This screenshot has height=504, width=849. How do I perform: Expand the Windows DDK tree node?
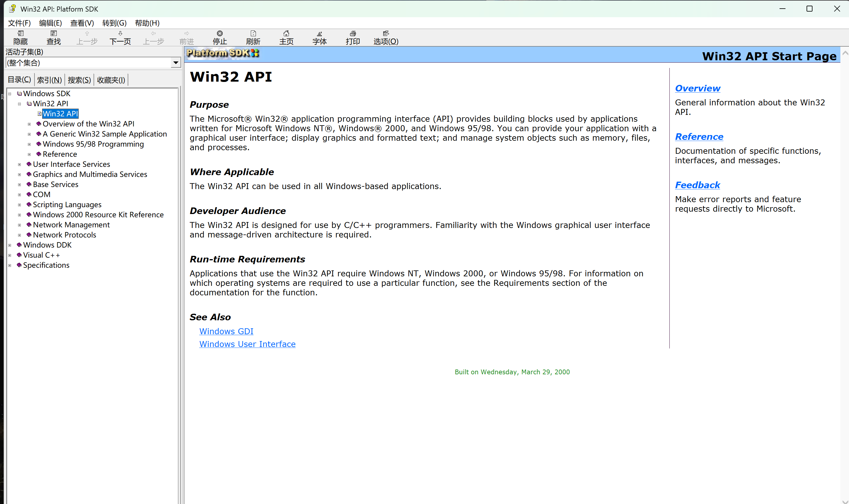pyautogui.click(x=9, y=245)
